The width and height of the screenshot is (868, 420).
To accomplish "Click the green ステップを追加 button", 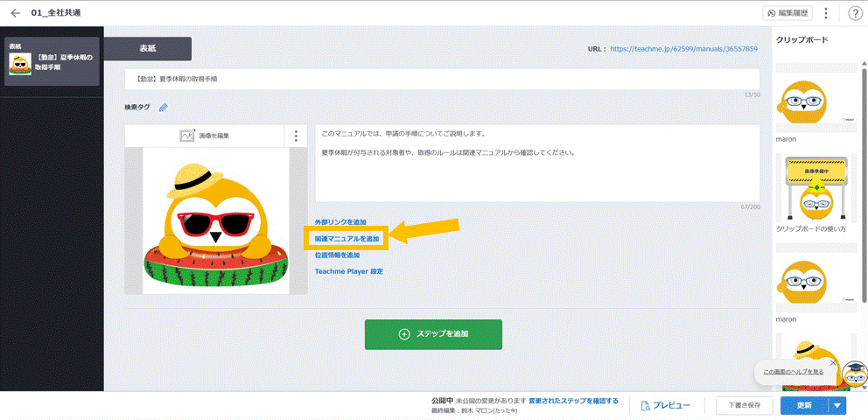I will [433, 334].
